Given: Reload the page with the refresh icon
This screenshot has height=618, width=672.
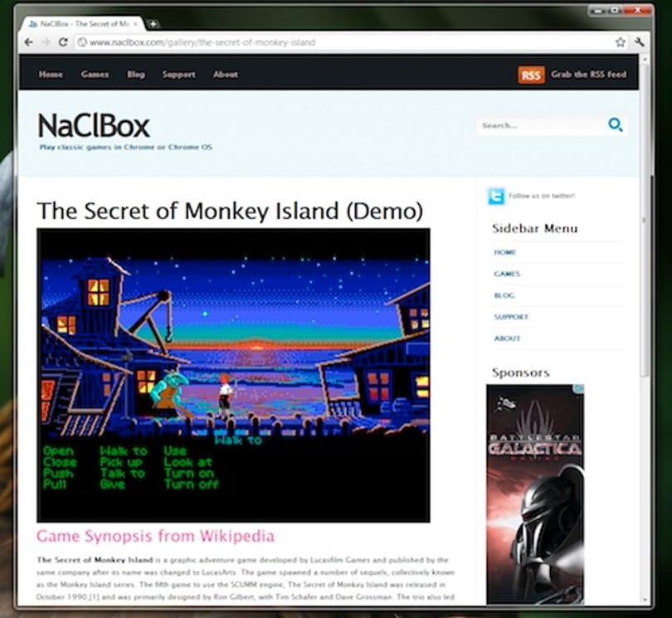Looking at the screenshot, I should pyautogui.click(x=63, y=42).
